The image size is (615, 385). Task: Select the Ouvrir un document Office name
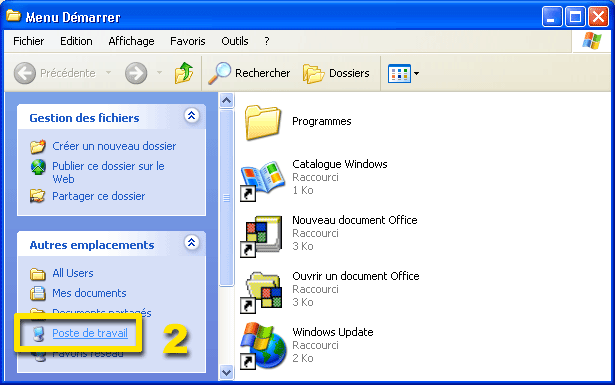click(x=356, y=276)
